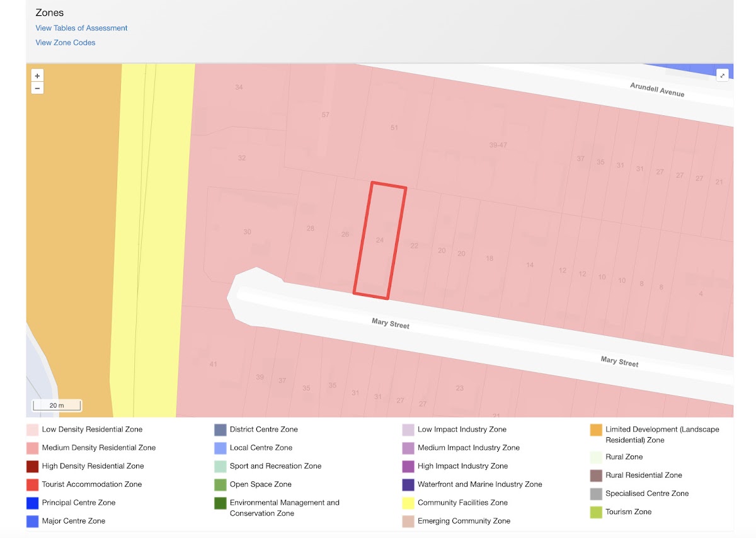Image resolution: width=756 pixels, height=538 pixels.
Task: Open the View Tables of Assessment link
Action: tap(81, 28)
